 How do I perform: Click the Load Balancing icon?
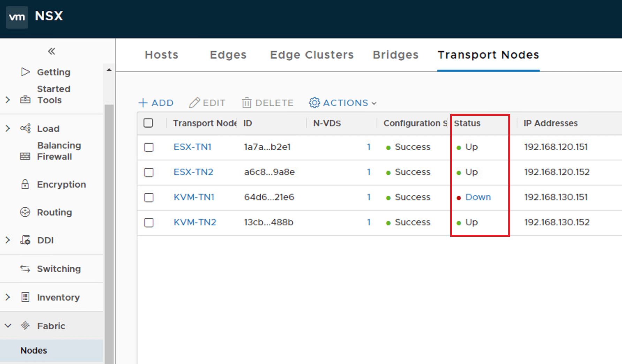pyautogui.click(x=25, y=128)
